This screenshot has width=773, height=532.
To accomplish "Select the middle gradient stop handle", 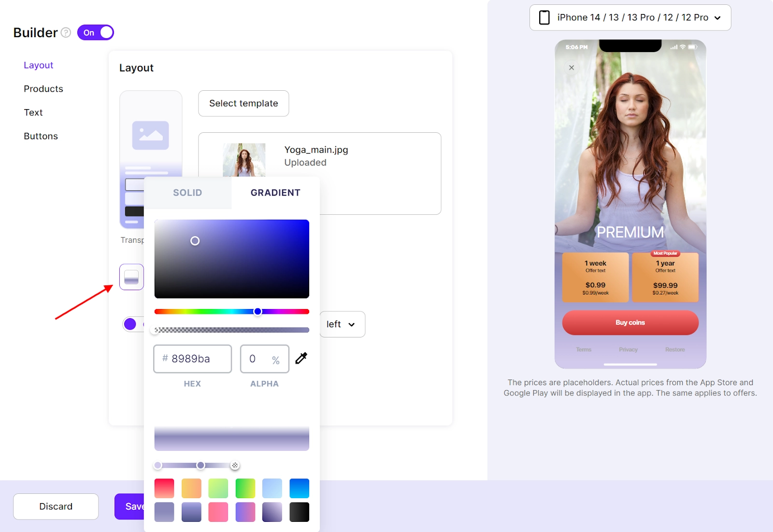I will point(200,465).
